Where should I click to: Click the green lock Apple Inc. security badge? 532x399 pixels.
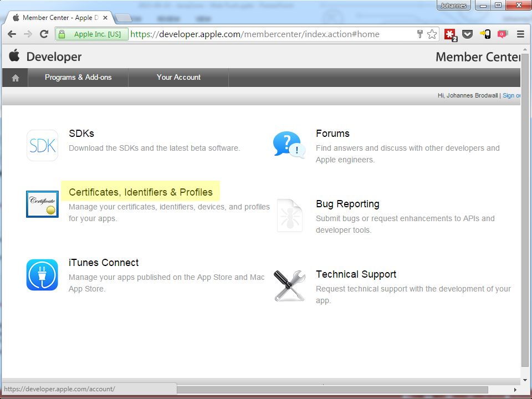click(x=91, y=34)
